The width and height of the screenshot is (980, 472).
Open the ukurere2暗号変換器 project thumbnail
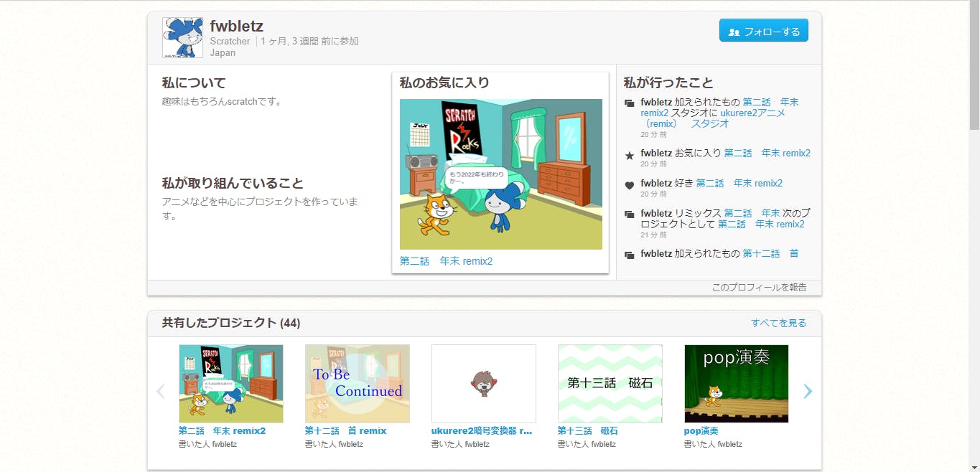pyautogui.click(x=483, y=384)
